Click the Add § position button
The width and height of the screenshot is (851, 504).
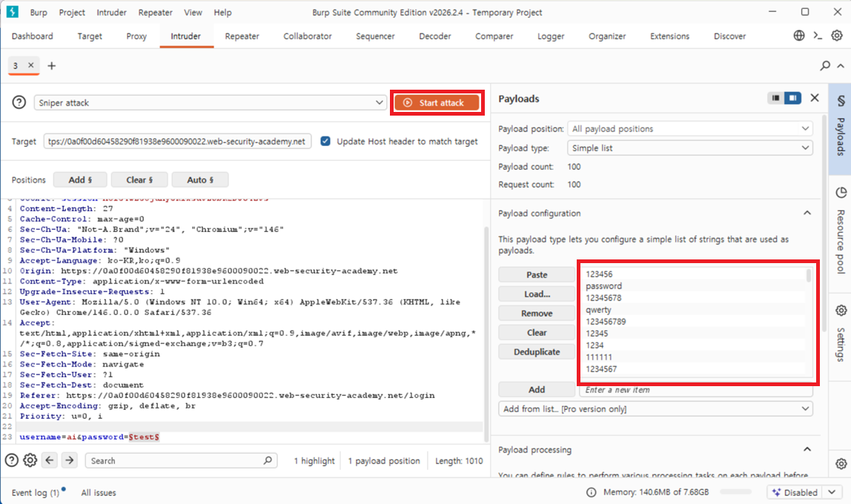(80, 179)
